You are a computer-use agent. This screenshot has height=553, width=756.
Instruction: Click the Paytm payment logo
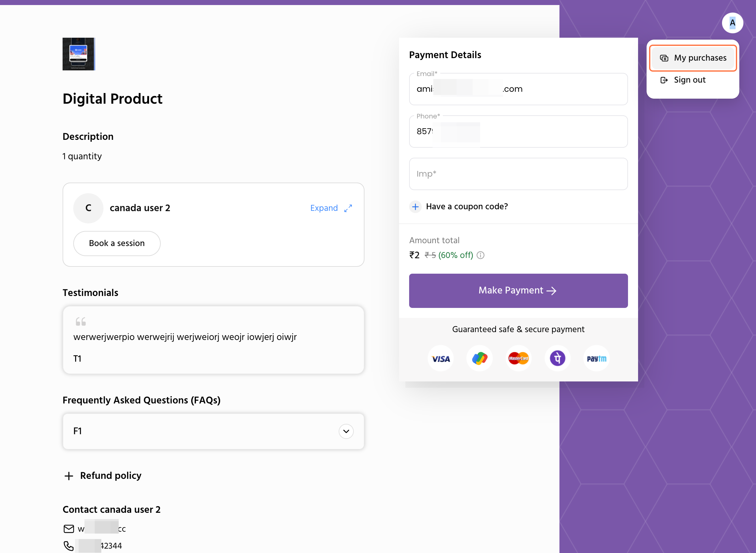click(596, 359)
